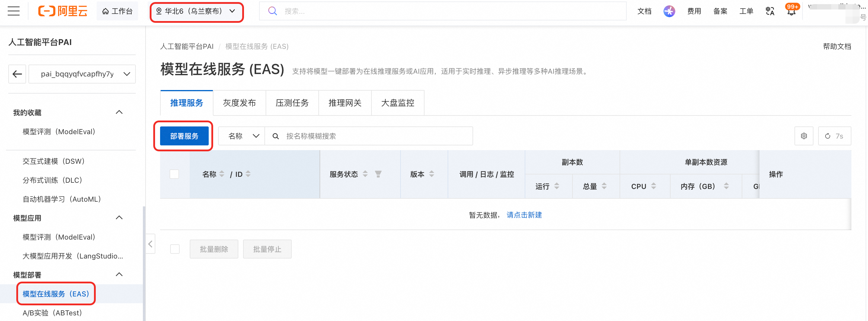868x321 pixels.
Task: Click the 部署服务 button
Action: point(184,136)
